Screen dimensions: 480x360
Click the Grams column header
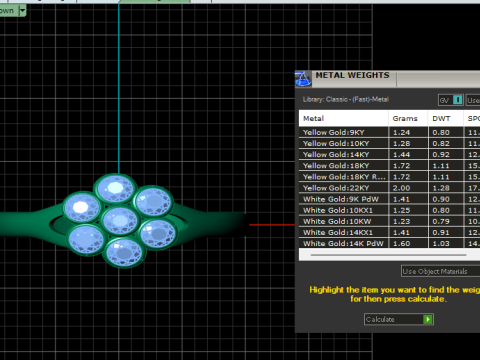coord(408,118)
